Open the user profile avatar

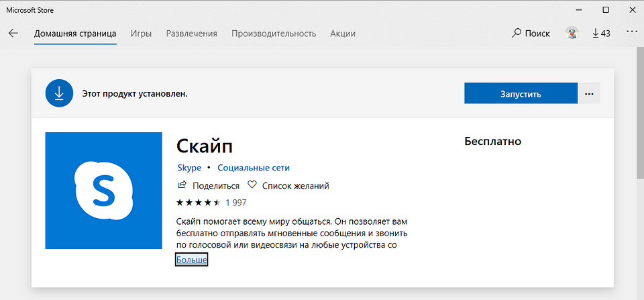pos(572,33)
